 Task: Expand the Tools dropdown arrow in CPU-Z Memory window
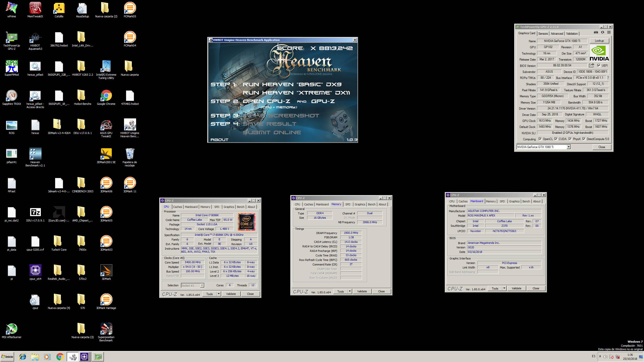[x=350, y=291]
